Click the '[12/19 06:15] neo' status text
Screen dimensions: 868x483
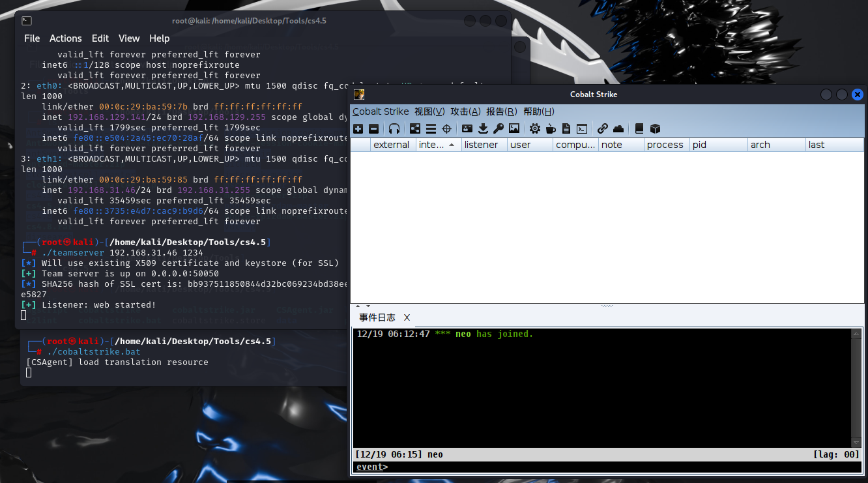coord(399,454)
